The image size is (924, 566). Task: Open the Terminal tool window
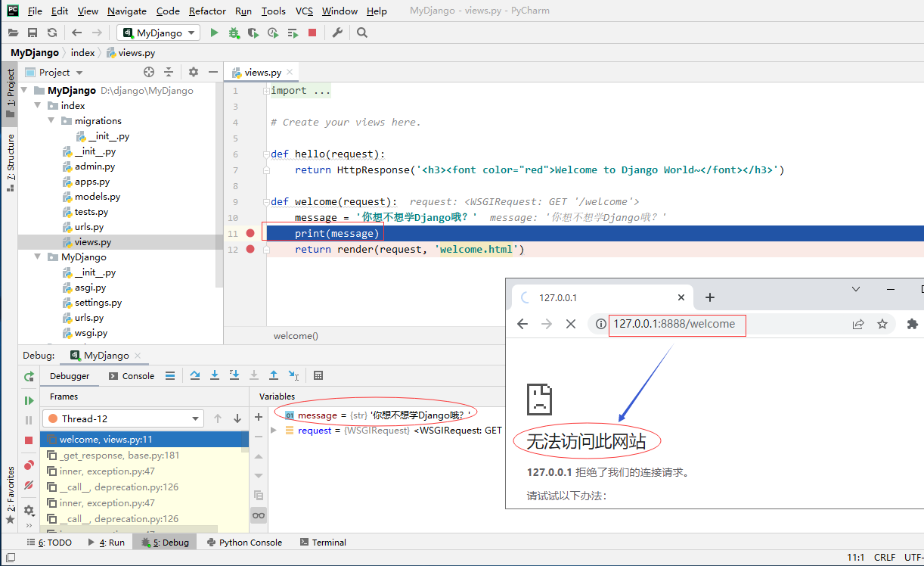point(323,543)
